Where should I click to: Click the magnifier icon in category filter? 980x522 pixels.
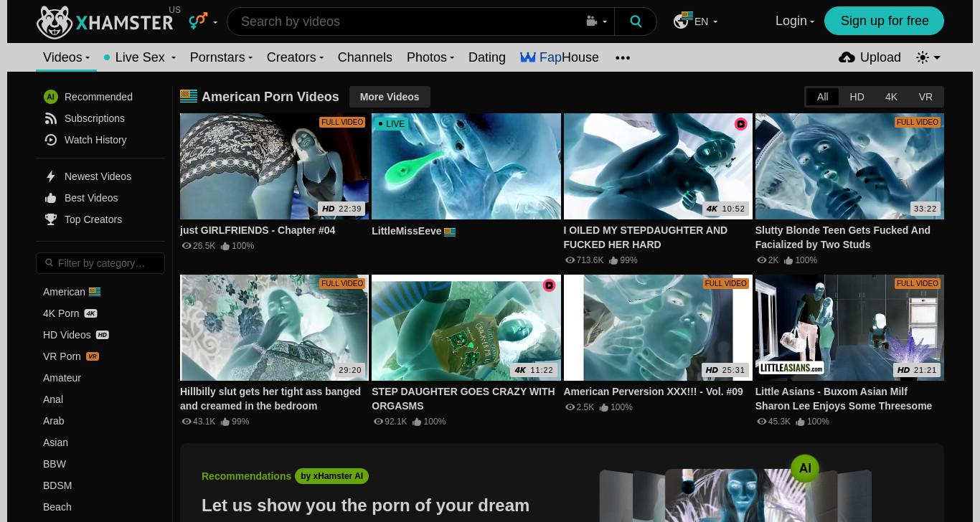tap(50, 263)
